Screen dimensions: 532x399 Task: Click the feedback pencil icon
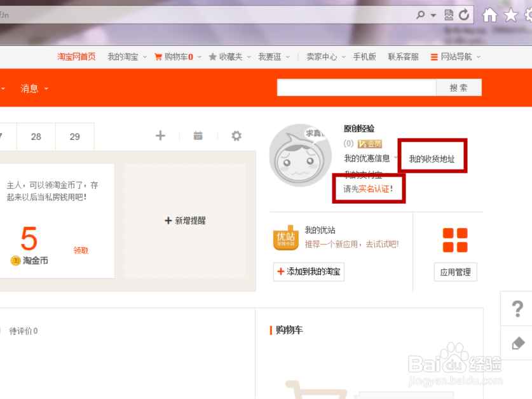pyautogui.click(x=518, y=343)
